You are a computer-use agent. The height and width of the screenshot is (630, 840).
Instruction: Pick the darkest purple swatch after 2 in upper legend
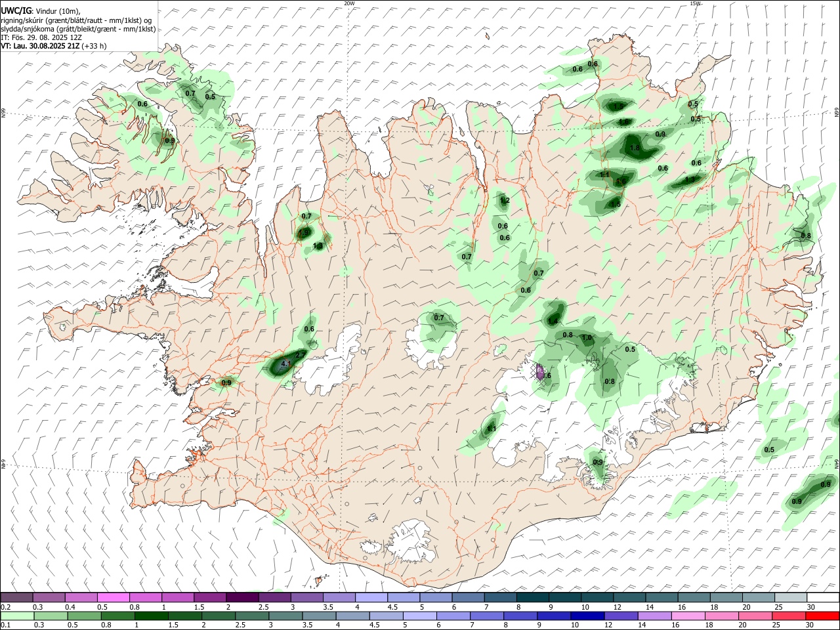[242, 598]
